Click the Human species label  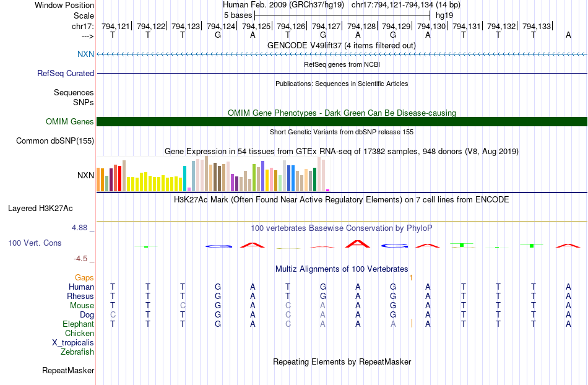click(81, 287)
